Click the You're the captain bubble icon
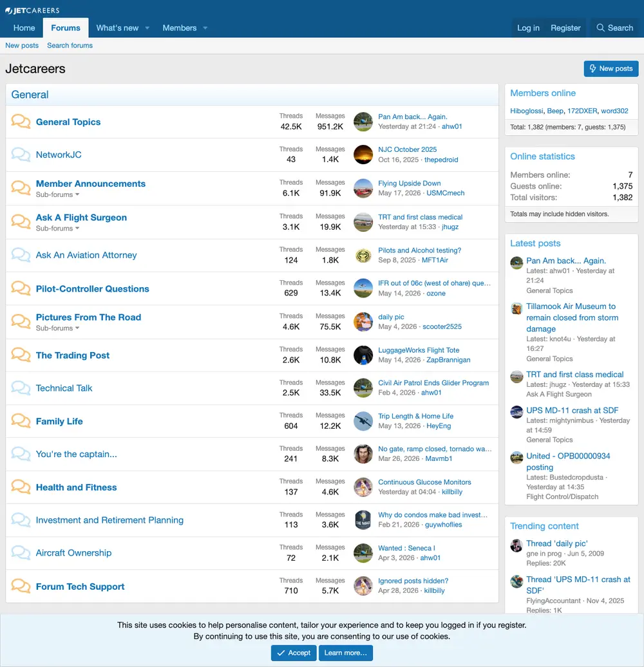 21,454
